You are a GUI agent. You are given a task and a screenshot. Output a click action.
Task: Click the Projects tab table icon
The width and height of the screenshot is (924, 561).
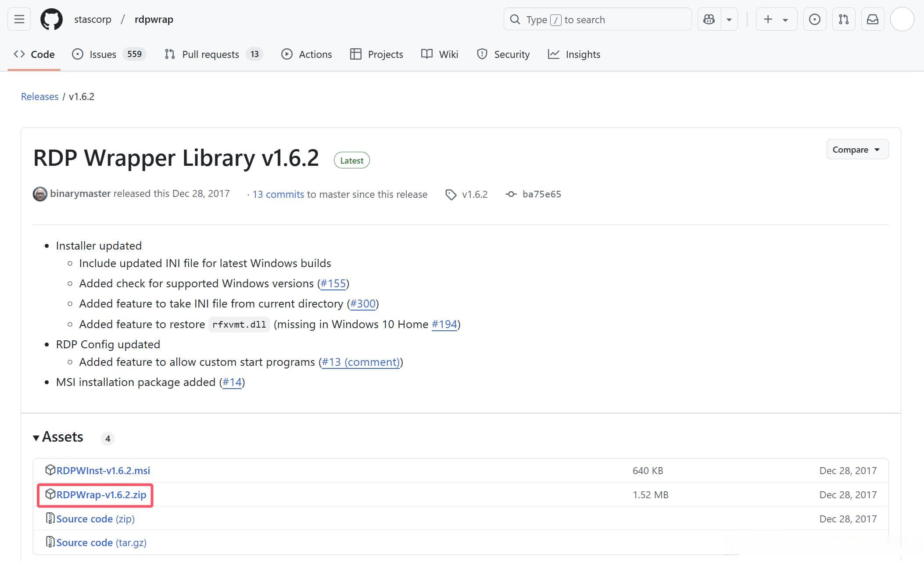[x=355, y=54]
